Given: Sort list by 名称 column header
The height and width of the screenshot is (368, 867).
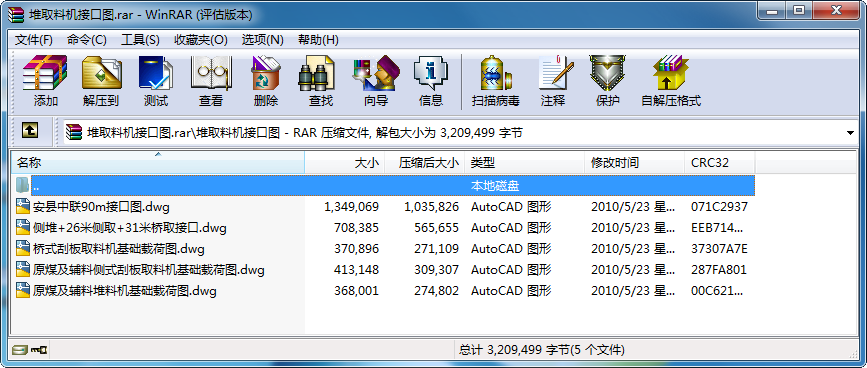Looking at the screenshot, I should tap(158, 162).
